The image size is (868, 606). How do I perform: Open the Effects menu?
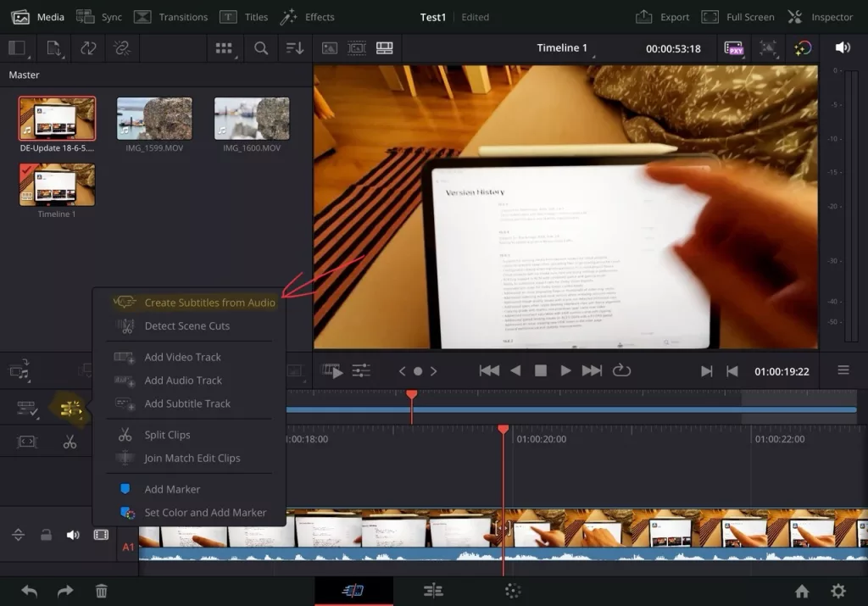(309, 16)
